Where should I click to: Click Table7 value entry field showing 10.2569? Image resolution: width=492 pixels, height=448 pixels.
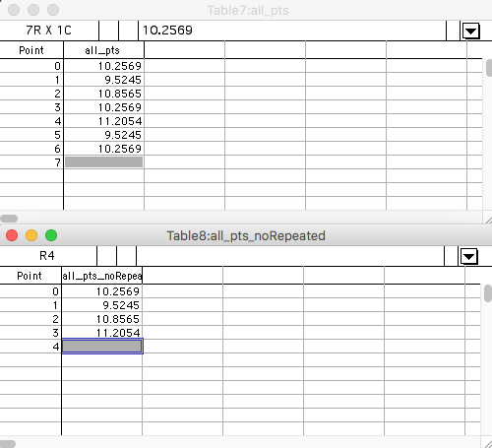292,31
